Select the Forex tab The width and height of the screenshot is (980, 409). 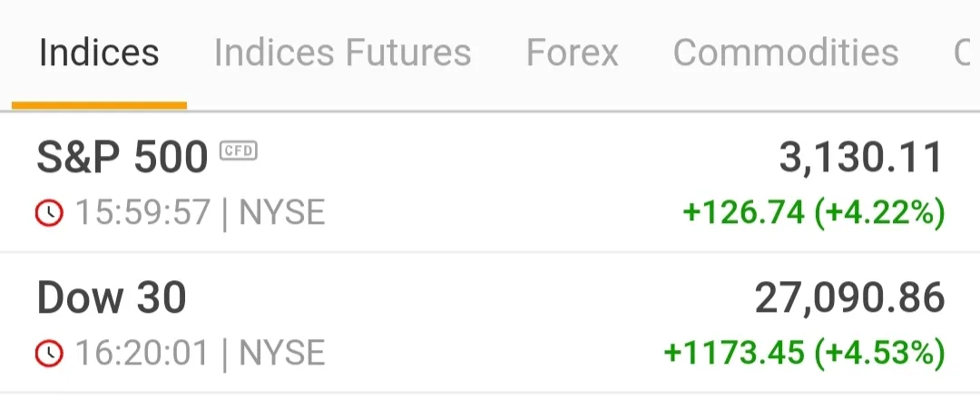[x=572, y=54]
